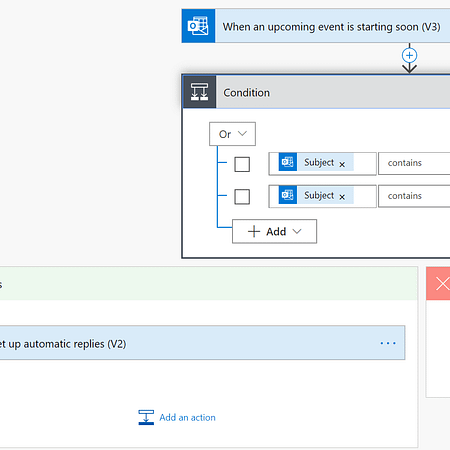Image resolution: width=450 pixels, height=450 pixels.
Task: Insert a new step via the plus circle
Action: coord(409,55)
